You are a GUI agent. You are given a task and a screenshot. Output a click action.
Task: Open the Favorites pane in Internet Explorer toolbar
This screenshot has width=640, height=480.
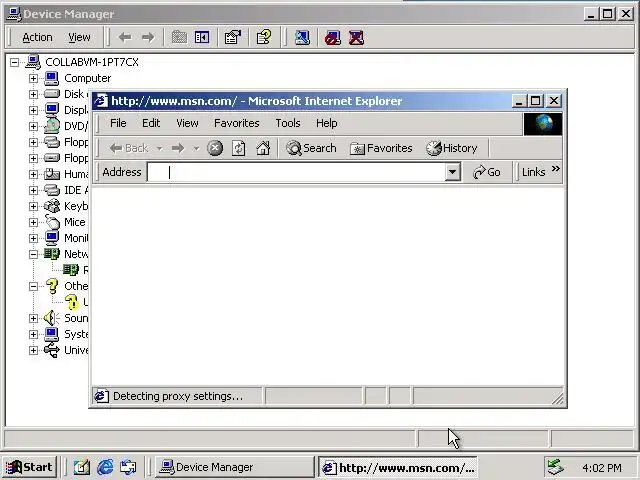click(x=381, y=148)
